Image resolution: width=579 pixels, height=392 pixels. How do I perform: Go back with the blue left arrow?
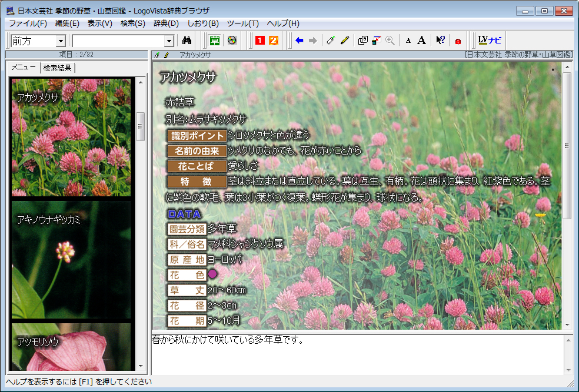point(300,41)
